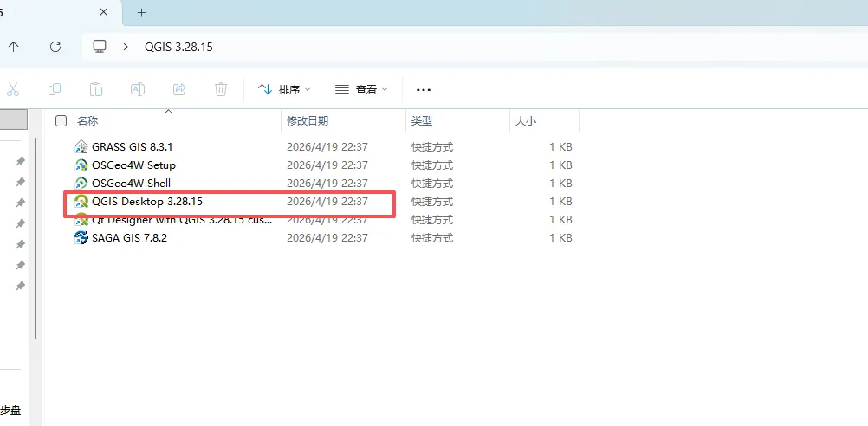Click the Cut scissors icon
Screen dimensions: 868x426
13,89
